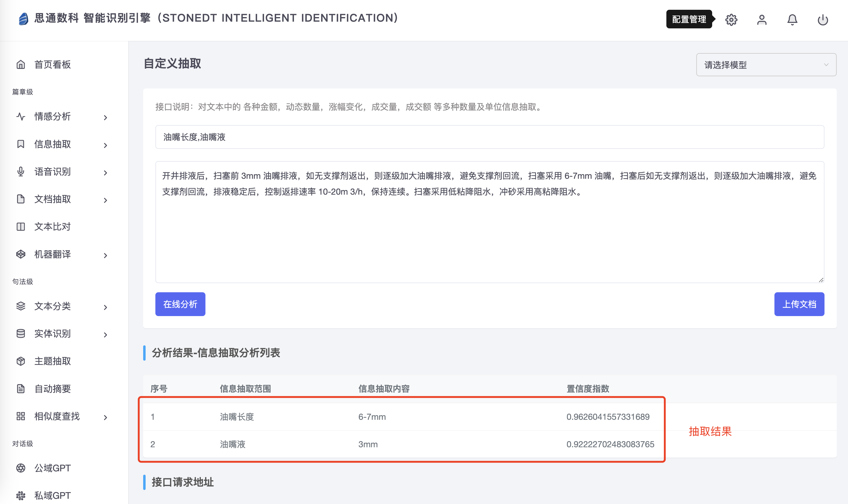The width and height of the screenshot is (848, 504).
Task: Expand the 文本分类 submenu chevron
Action: (x=105, y=307)
